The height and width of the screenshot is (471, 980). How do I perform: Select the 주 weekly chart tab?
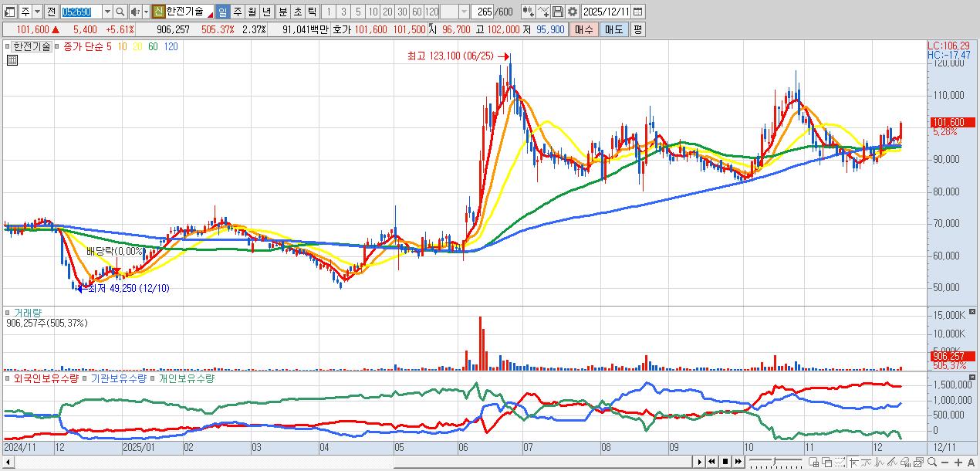point(237,12)
